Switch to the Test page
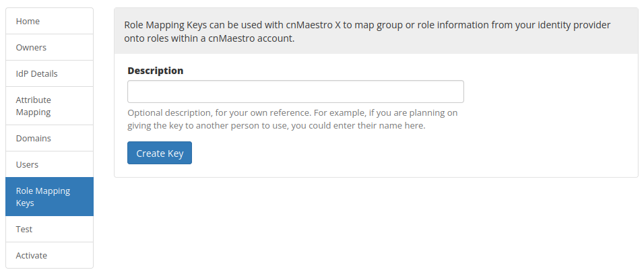 click(49, 229)
